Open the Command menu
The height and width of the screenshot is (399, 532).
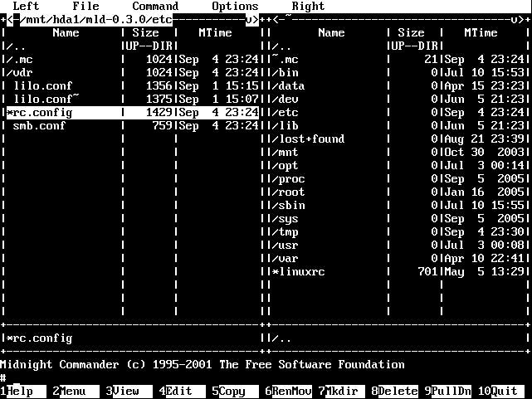tap(155, 7)
